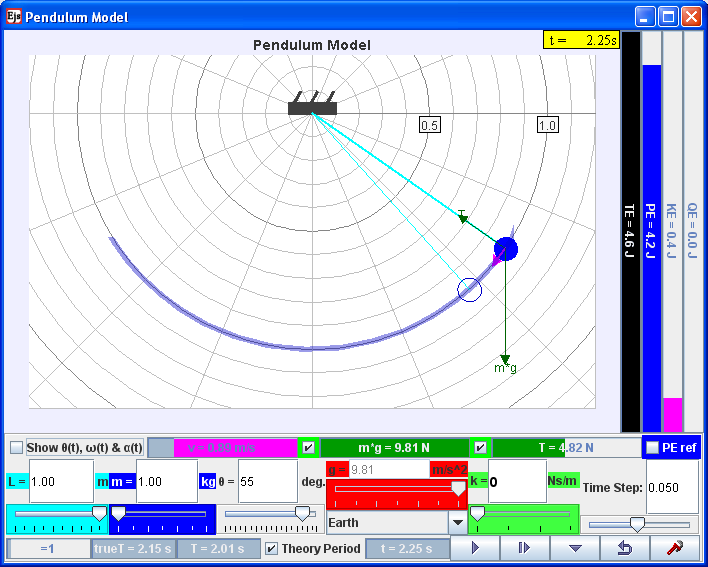This screenshot has width=708, height=567.
Task: Enable Show θ(t), ω(t) & α(t) checkbox
Action: click(x=17, y=448)
